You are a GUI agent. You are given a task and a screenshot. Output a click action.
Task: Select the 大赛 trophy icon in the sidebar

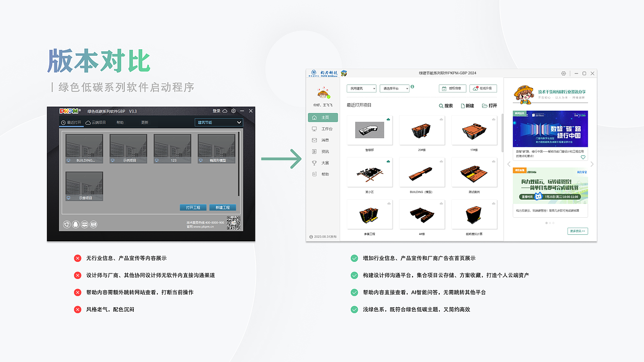click(314, 162)
